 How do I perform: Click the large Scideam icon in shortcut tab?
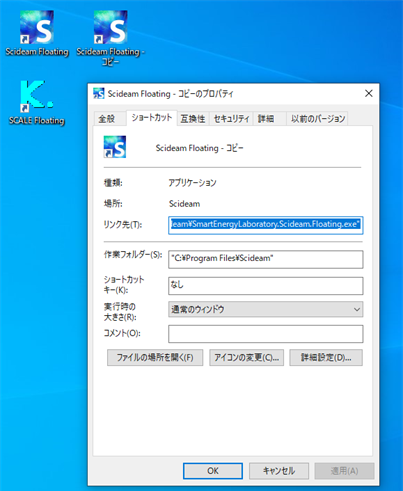pos(115,147)
